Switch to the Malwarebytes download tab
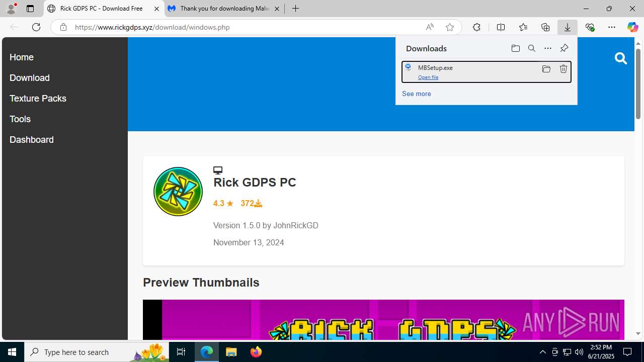This screenshot has width=644, height=362. point(224,9)
